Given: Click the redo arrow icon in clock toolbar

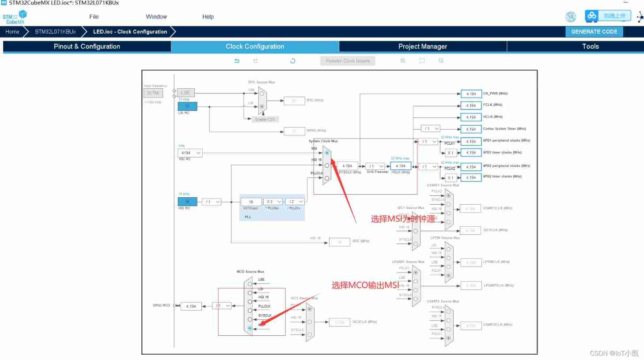Looking at the screenshot, I should 255,61.
